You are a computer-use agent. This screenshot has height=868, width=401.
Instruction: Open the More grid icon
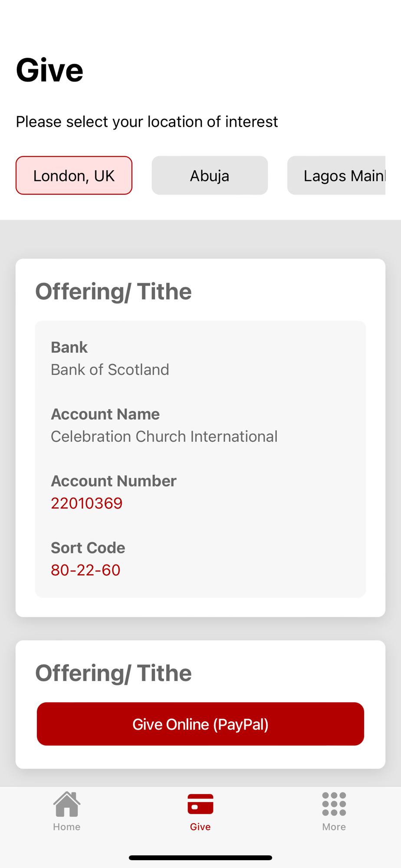click(x=334, y=804)
